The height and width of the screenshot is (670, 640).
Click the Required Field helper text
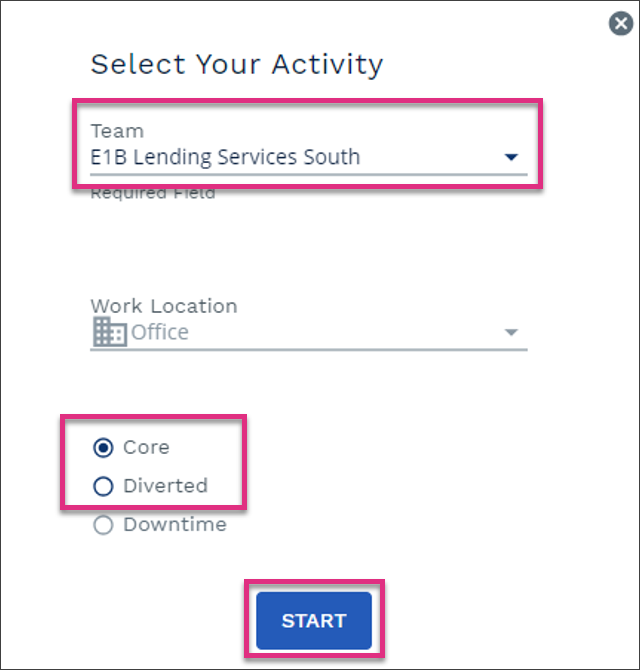(153, 194)
